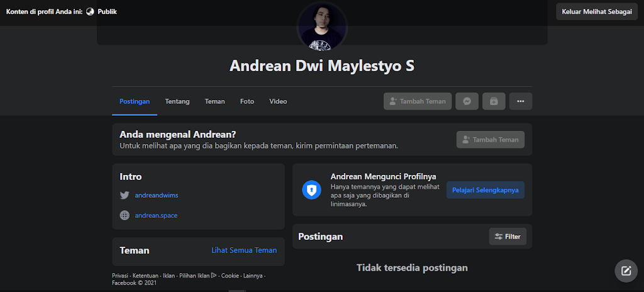Click the Teman card heading

pyautogui.click(x=135, y=250)
